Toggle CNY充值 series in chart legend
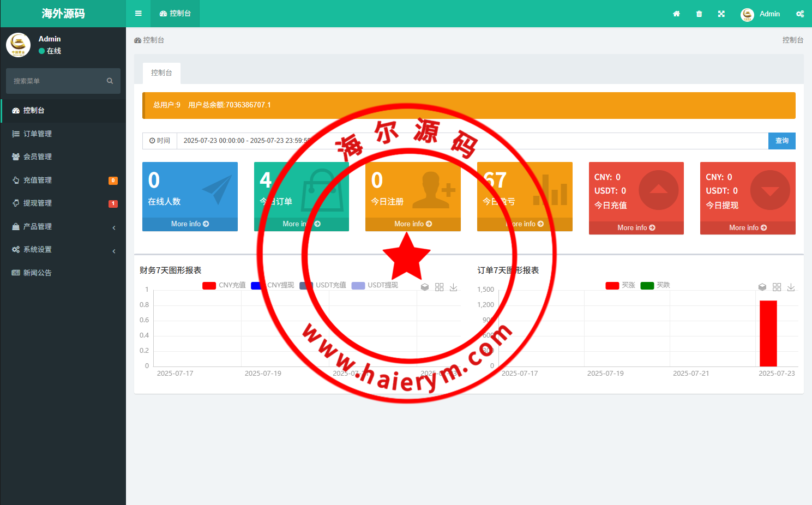 224,285
